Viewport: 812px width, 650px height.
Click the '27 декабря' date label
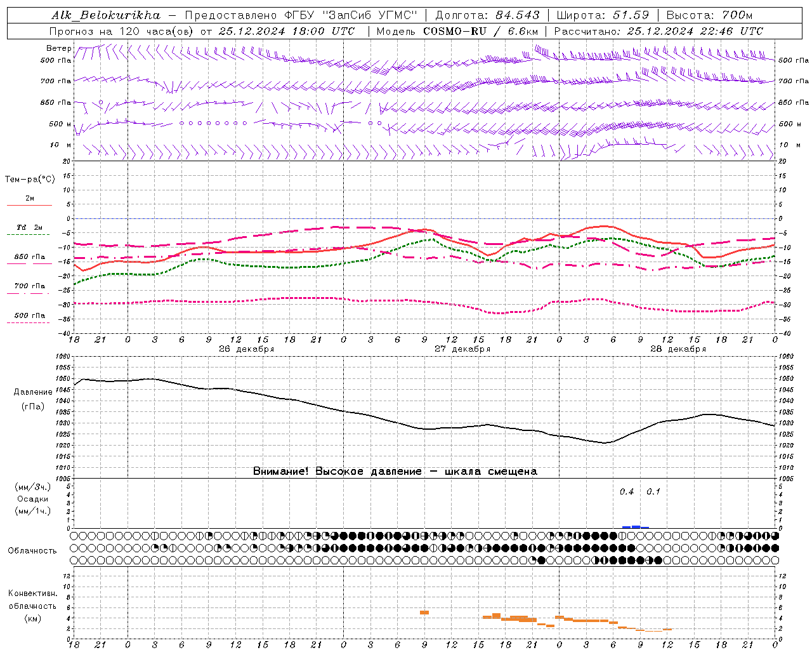(462, 349)
